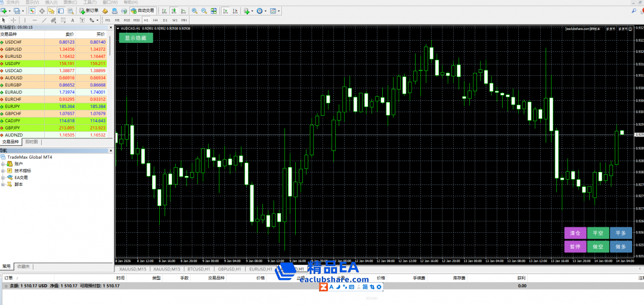644x305 pixels.
Task: Switch to the 即时图 tab
Action: point(32,142)
